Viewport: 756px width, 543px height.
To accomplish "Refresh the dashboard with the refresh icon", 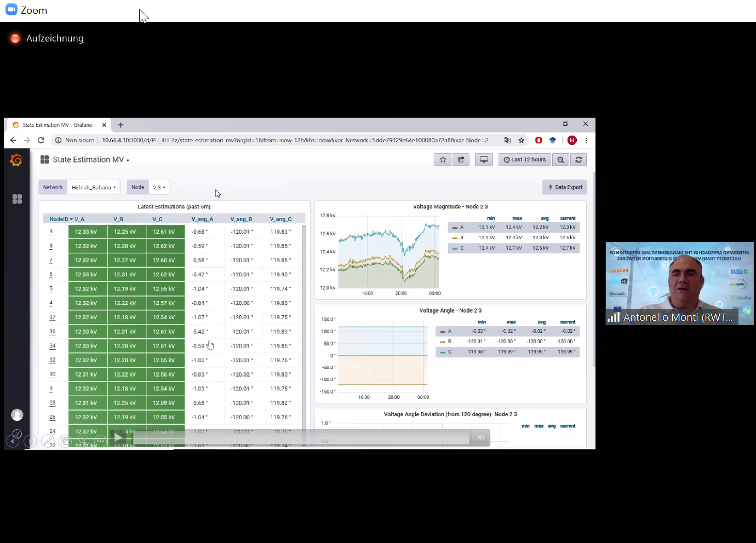I will 579,160.
